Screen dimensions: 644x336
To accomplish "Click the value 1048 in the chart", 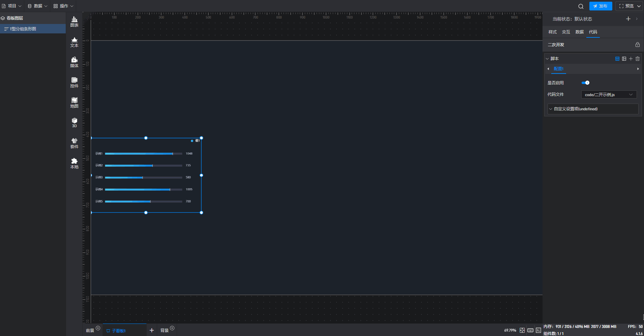I will click(189, 153).
